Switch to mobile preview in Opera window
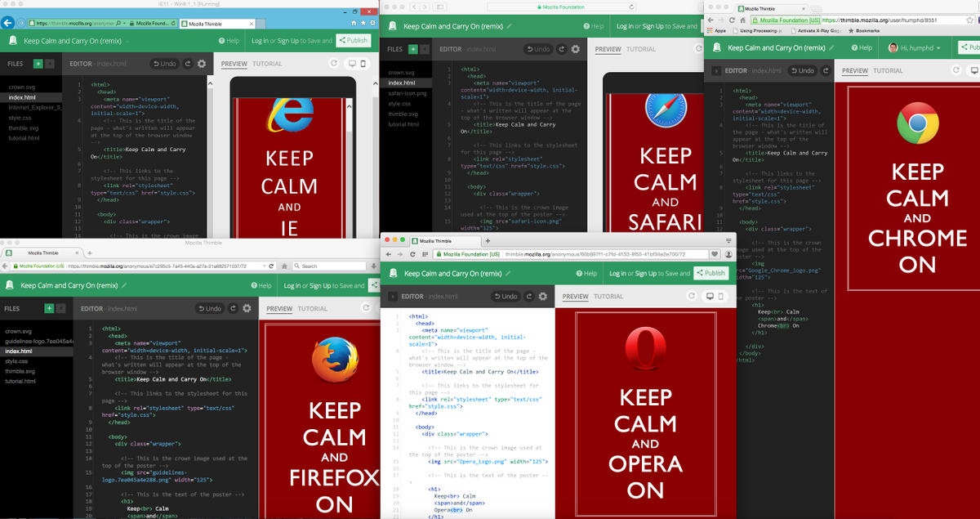 point(720,296)
